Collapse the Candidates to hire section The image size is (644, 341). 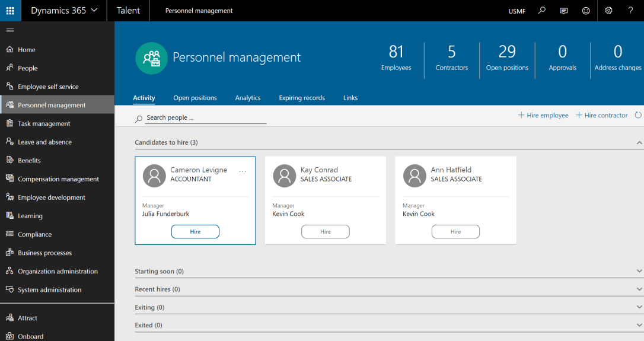(639, 143)
